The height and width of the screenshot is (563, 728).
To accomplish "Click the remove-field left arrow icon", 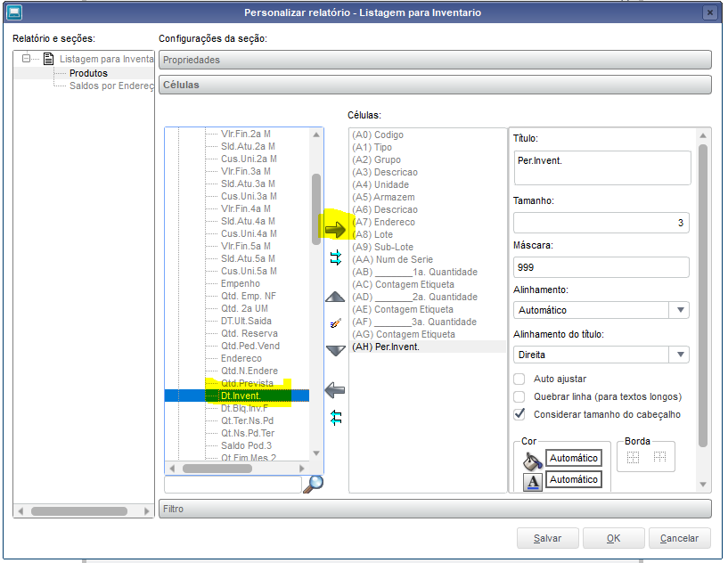I will [335, 390].
